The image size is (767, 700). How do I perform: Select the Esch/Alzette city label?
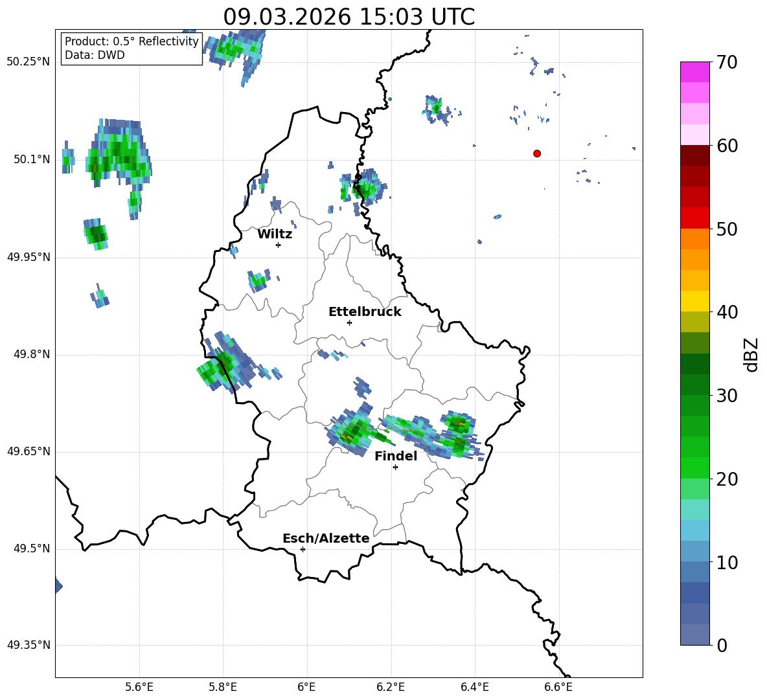[x=325, y=538]
